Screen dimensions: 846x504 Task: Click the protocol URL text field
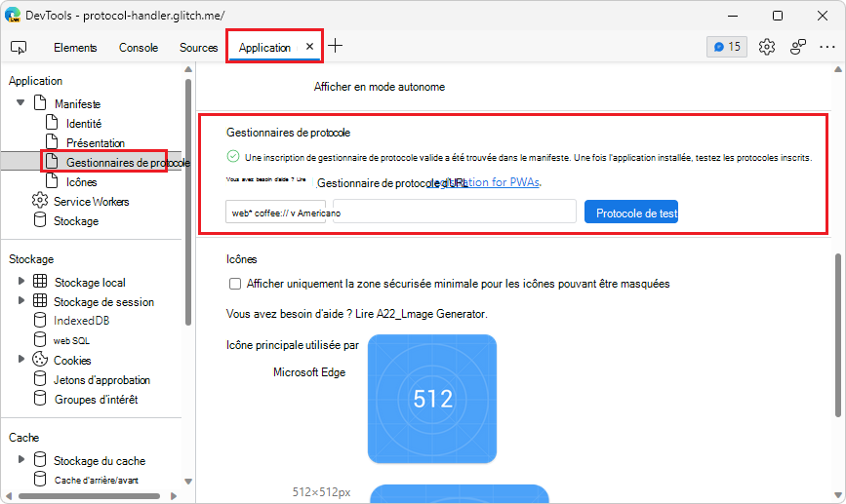(455, 212)
